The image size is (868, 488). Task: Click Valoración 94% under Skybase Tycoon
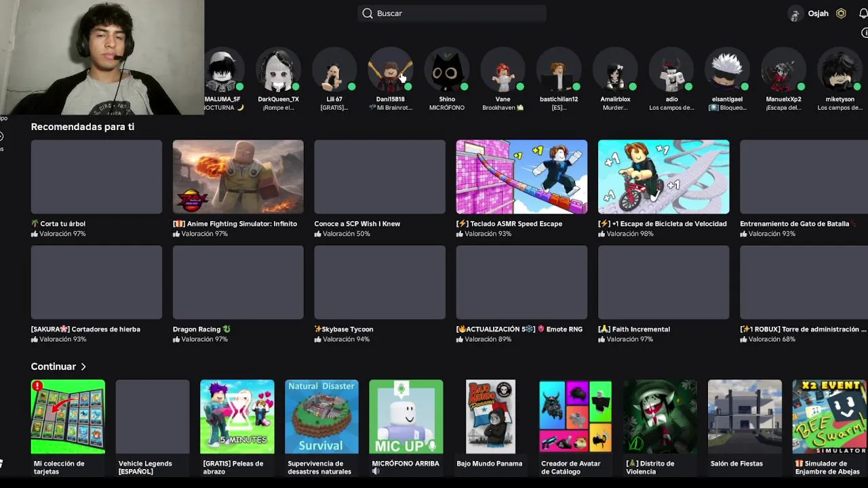342,340
